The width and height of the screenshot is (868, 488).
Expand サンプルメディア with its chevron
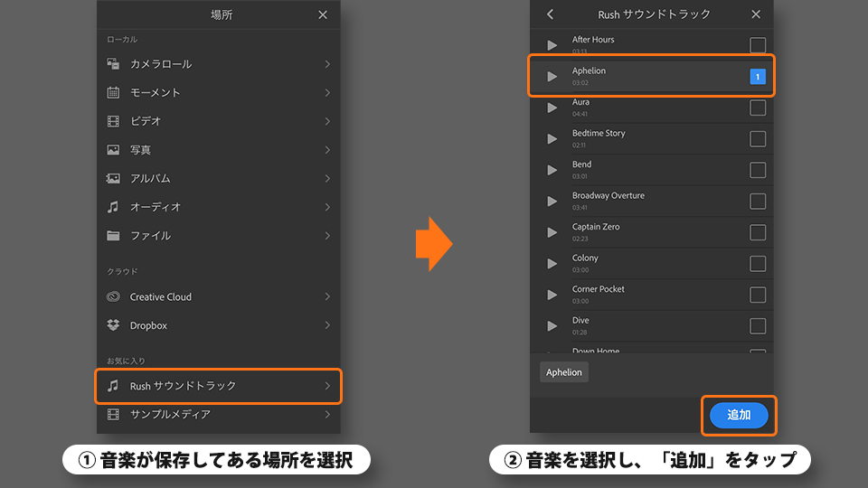click(327, 415)
